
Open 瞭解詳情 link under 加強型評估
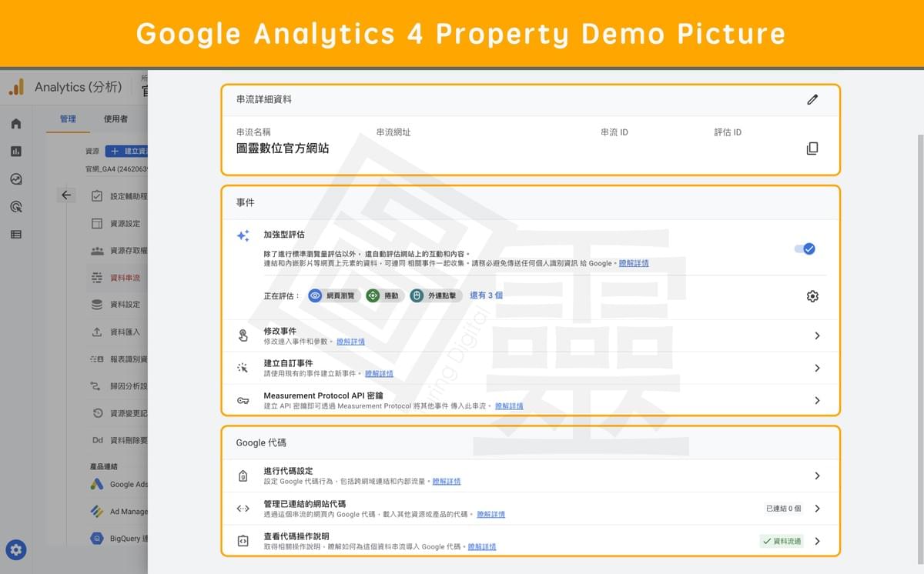coord(633,263)
